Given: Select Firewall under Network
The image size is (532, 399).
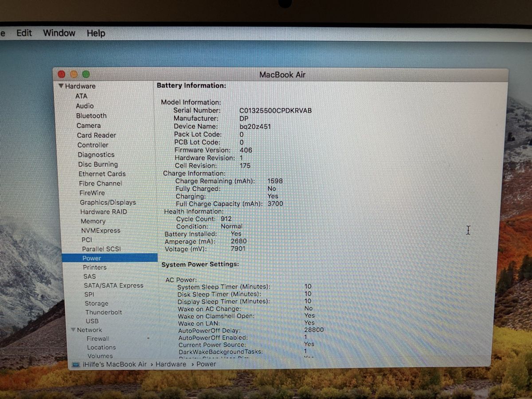Looking at the screenshot, I should pyautogui.click(x=98, y=339).
